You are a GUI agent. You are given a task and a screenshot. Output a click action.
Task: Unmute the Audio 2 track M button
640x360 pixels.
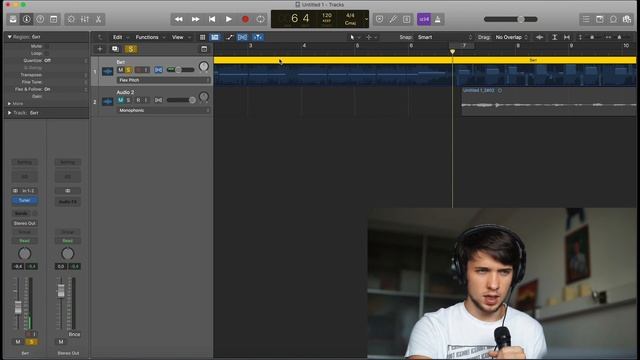tap(120, 100)
